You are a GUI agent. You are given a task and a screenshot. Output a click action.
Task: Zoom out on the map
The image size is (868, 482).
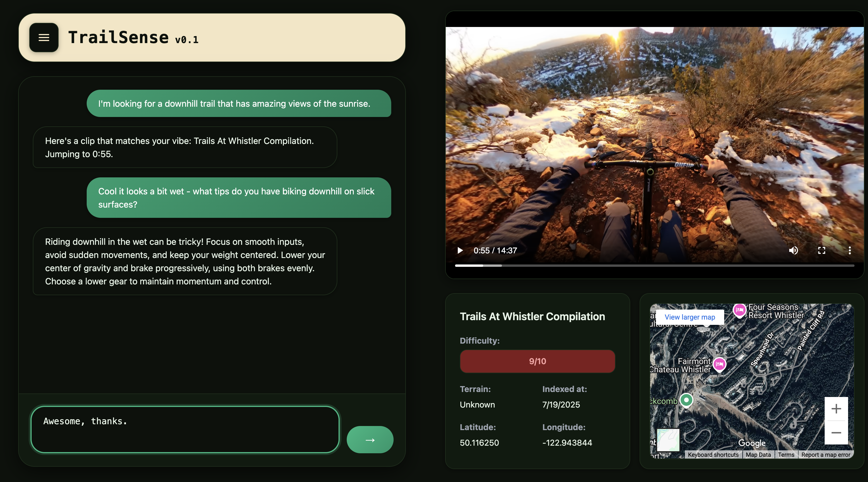click(836, 433)
